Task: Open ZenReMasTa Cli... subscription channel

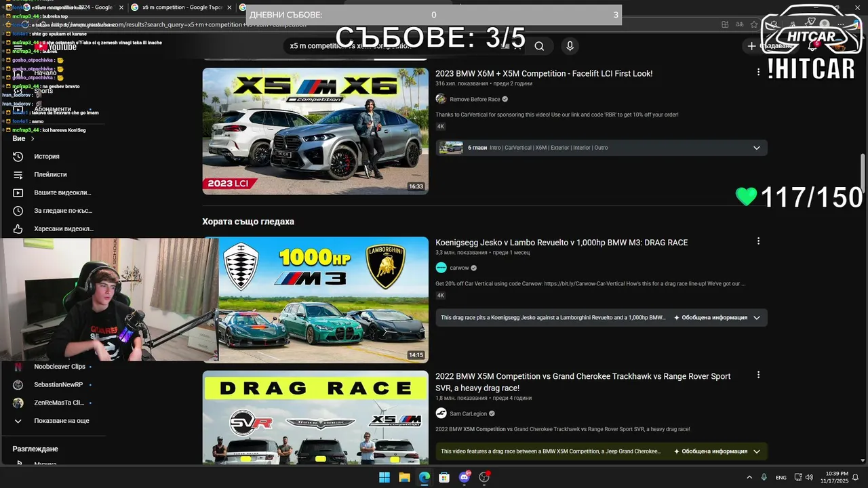Action: (x=59, y=403)
